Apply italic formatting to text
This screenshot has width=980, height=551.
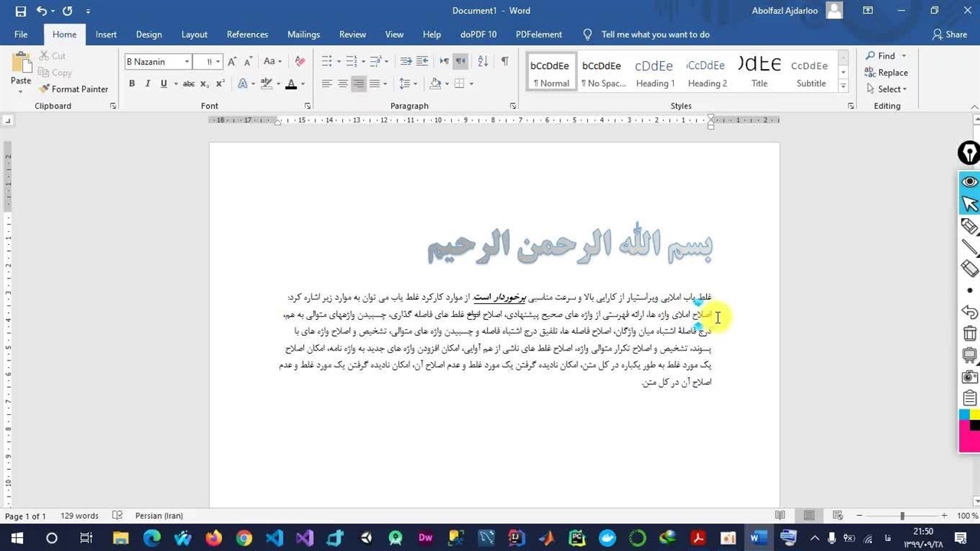(147, 83)
